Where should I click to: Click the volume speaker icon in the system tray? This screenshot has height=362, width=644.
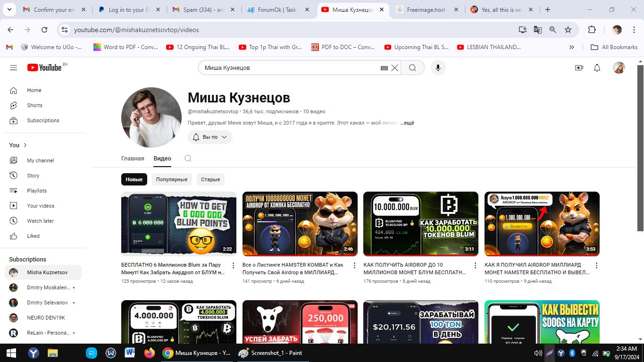coord(538,353)
